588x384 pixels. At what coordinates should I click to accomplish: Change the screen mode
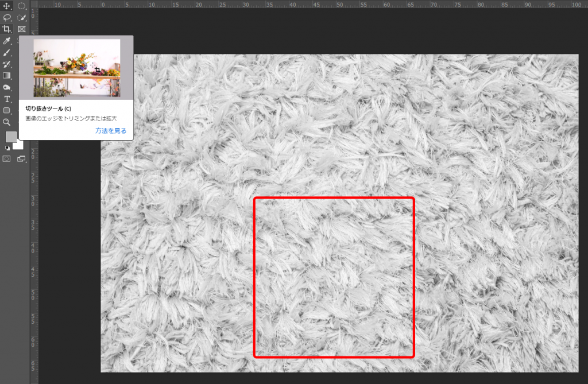(x=21, y=159)
